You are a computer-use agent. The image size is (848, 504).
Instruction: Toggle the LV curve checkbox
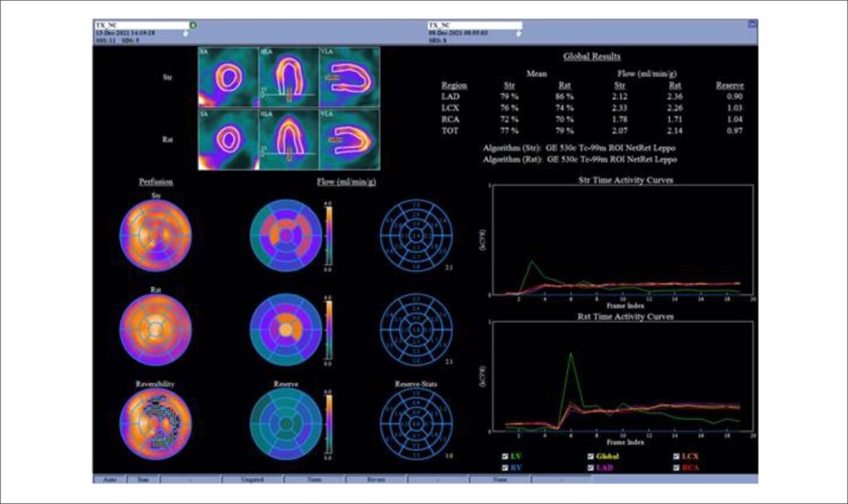coord(504,457)
